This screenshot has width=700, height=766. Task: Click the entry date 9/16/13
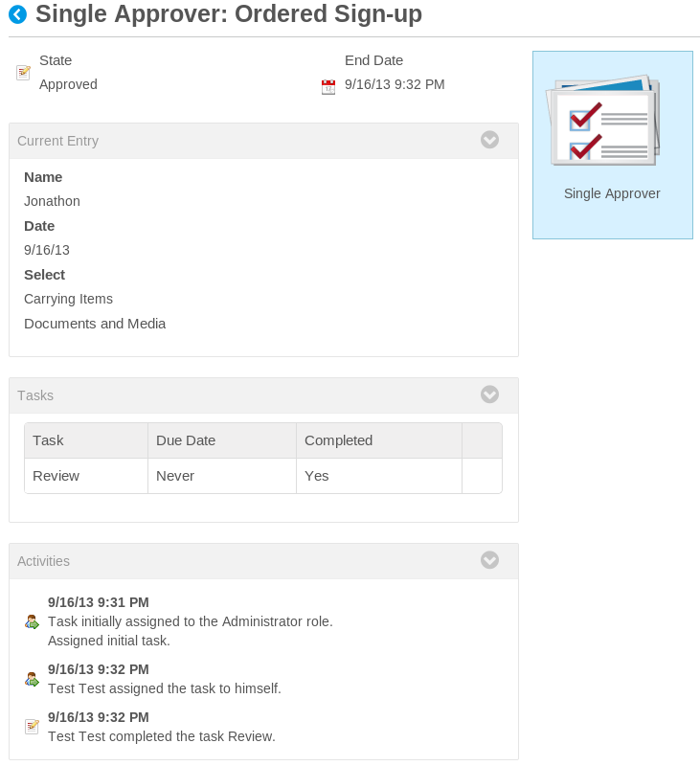(47, 250)
